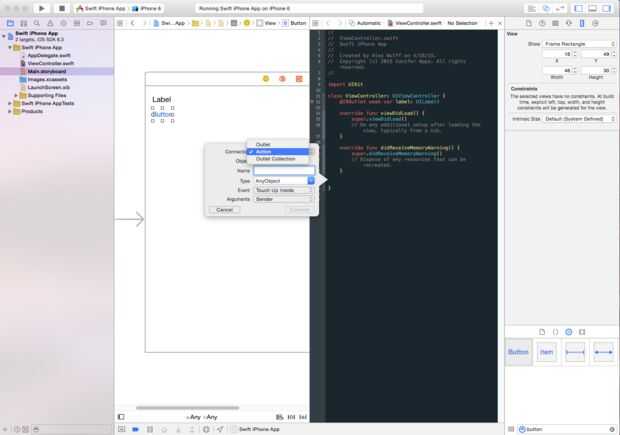
Task: Open the Breakpoint navigator tab
Action: click(x=90, y=23)
